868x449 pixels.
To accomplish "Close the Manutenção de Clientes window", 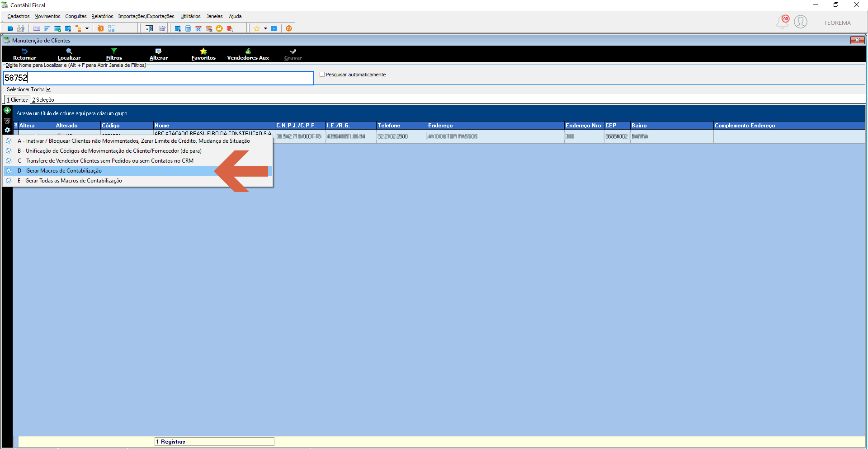I will pos(857,40).
